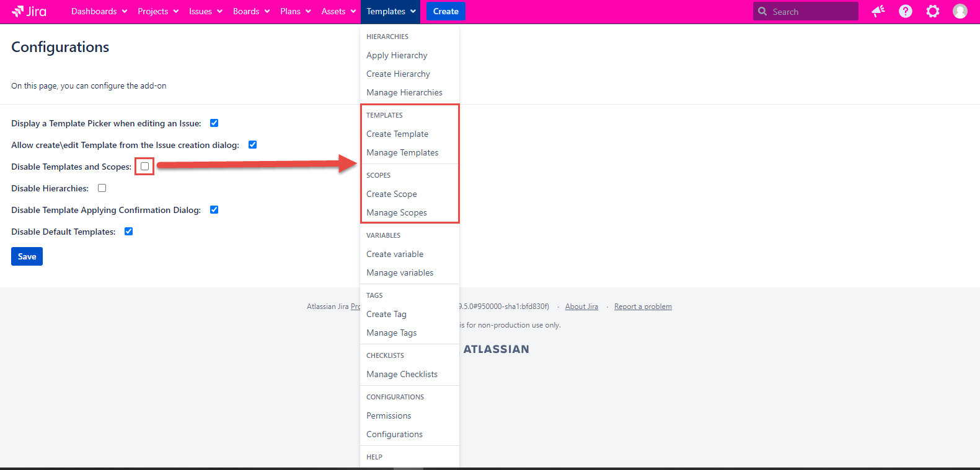
Task: Expand the Dashboards dropdown
Action: pos(99,11)
